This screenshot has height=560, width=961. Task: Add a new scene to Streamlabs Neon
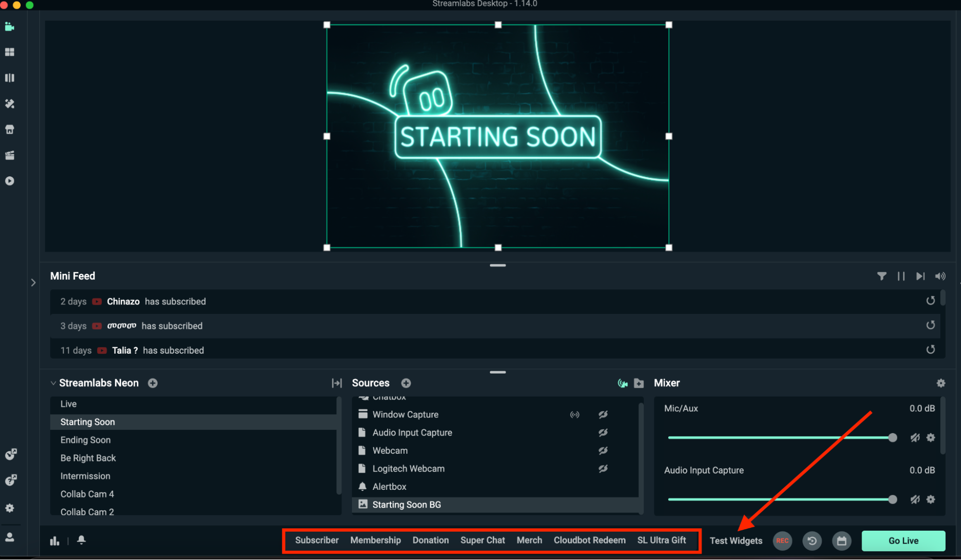153,383
